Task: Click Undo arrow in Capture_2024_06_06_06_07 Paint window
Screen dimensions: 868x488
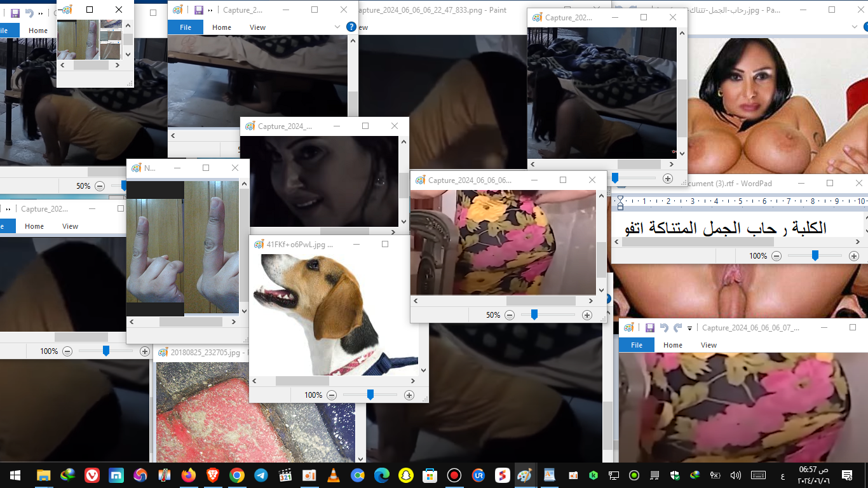Action: [x=663, y=328]
